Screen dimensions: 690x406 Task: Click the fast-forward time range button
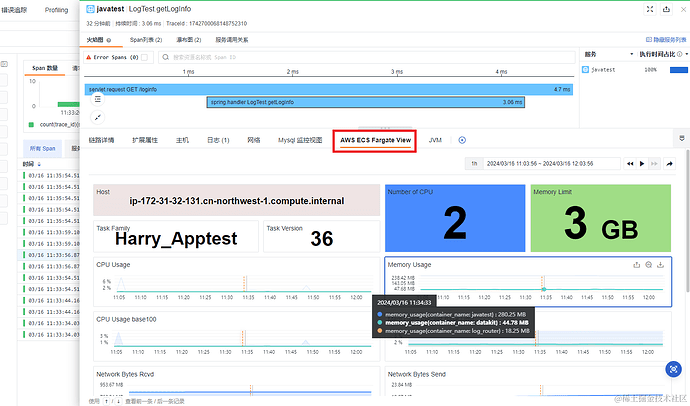[x=654, y=164]
